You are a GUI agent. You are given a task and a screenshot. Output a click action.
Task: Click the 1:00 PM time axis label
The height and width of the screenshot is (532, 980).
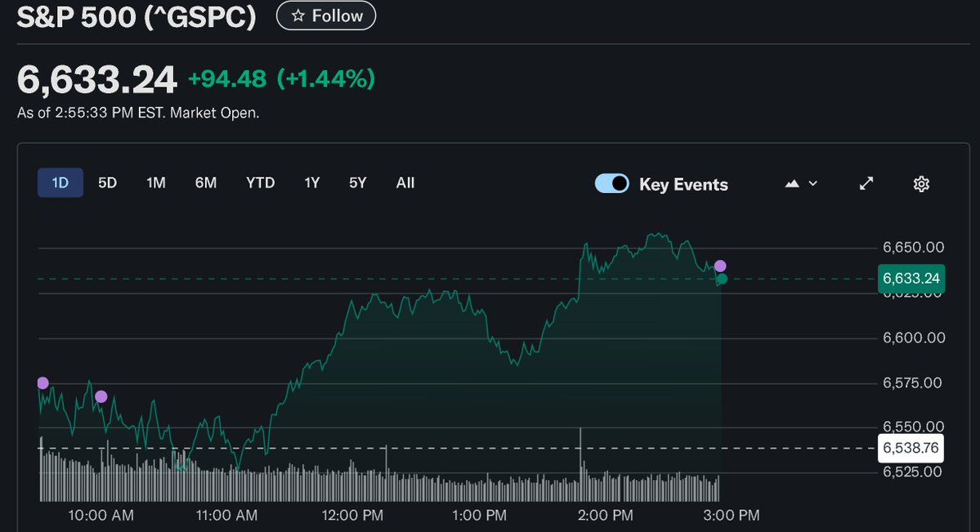pyautogui.click(x=479, y=516)
